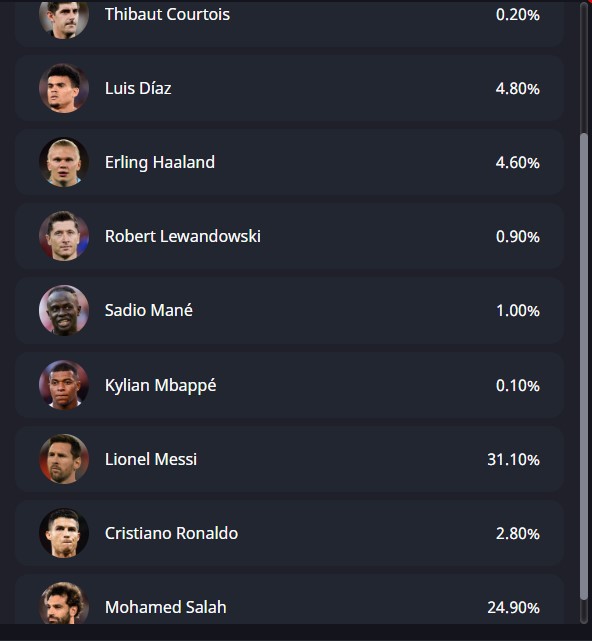Click Sadio Mané's avatar photo

[64, 310]
